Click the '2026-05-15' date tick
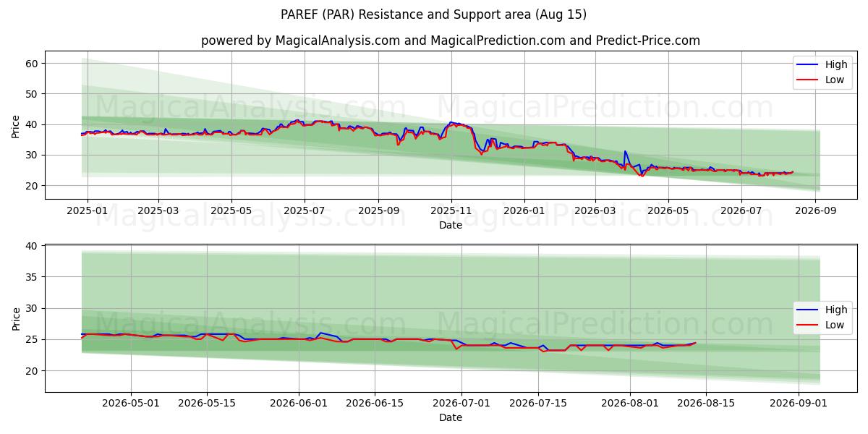 point(207,404)
